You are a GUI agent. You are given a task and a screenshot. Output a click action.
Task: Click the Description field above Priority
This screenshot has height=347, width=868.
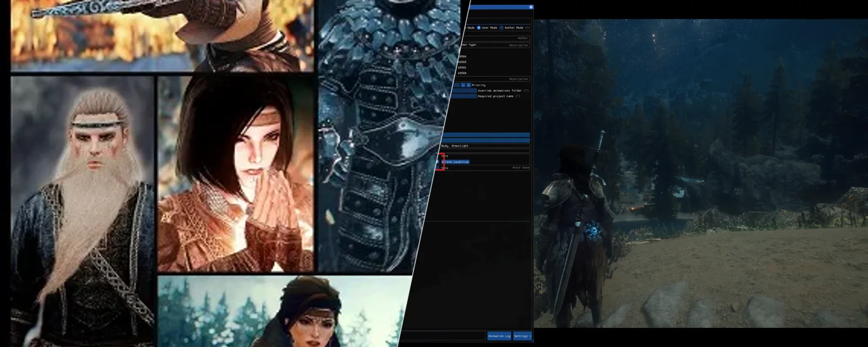(x=491, y=79)
